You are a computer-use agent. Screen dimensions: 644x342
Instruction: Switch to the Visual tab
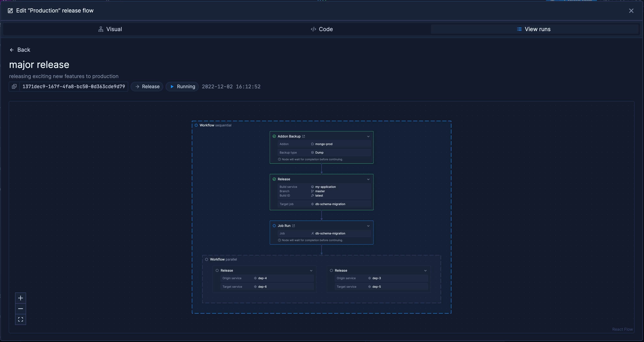point(110,29)
